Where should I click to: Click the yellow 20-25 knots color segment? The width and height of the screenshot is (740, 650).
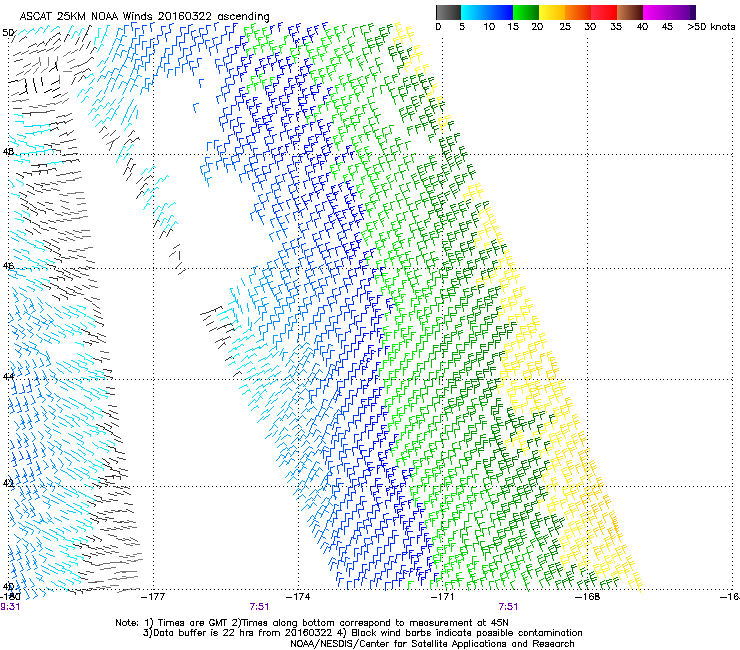pos(552,12)
